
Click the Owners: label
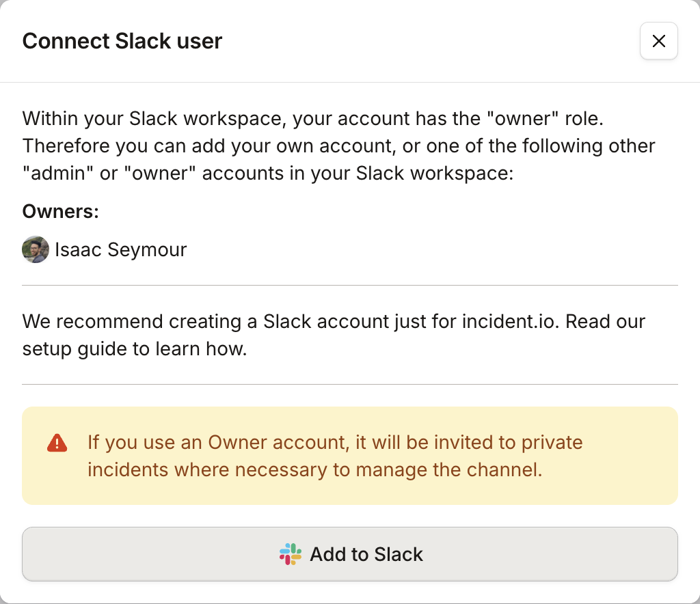click(61, 211)
